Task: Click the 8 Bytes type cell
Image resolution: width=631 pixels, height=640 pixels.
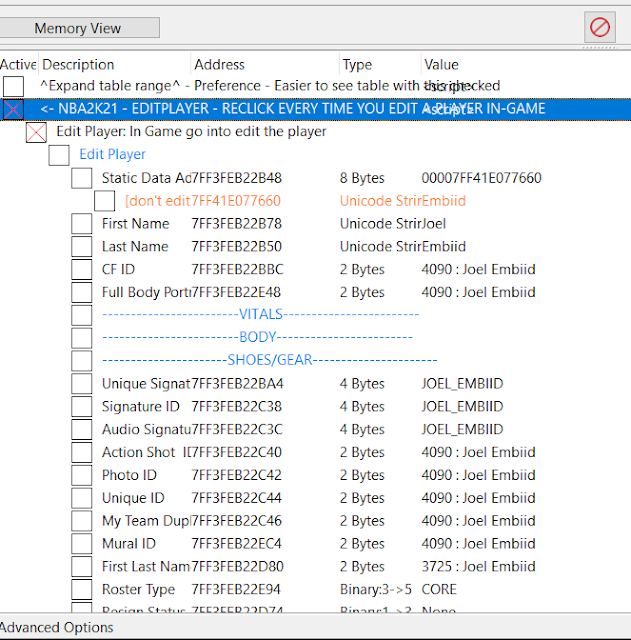Action: [362, 178]
